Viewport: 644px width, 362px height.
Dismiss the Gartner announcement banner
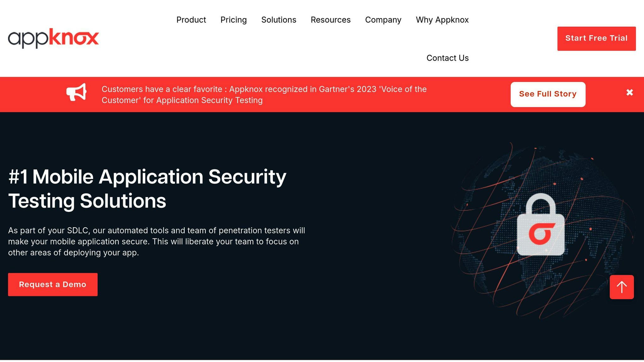(x=629, y=92)
